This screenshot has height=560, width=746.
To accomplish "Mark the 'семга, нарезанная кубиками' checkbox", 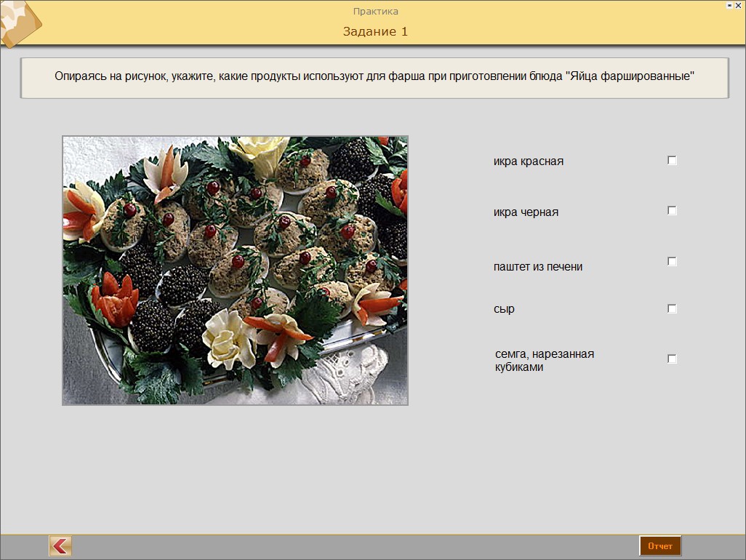I will pyautogui.click(x=672, y=359).
